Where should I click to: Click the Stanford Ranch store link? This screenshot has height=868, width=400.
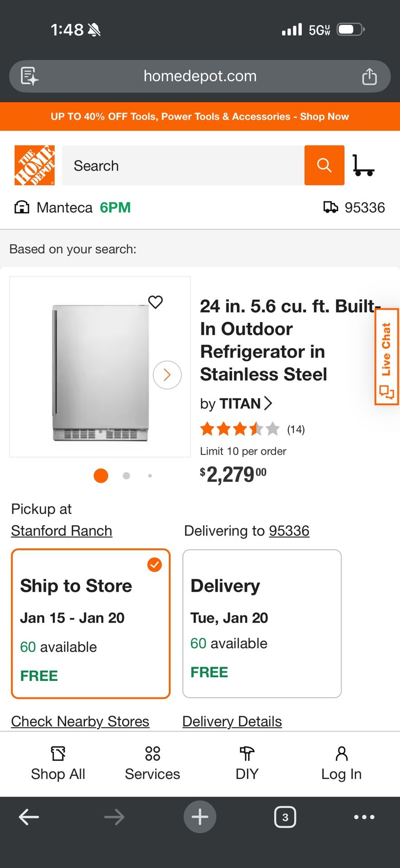click(x=62, y=531)
